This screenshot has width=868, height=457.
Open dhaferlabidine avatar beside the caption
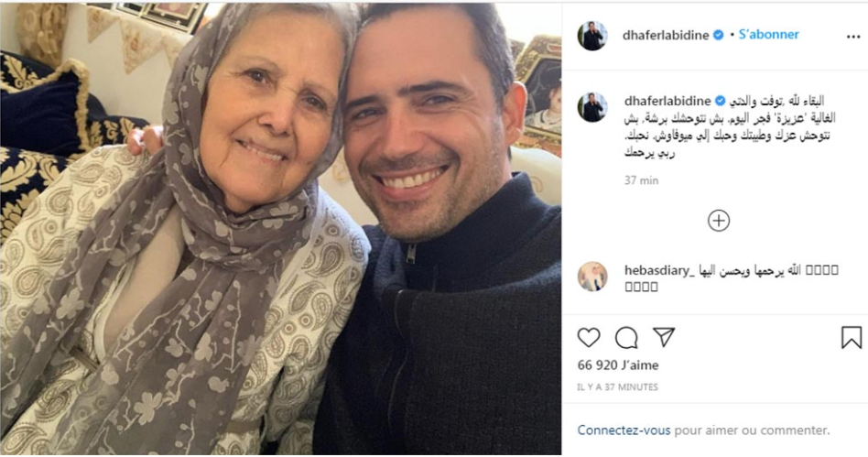[x=592, y=107]
